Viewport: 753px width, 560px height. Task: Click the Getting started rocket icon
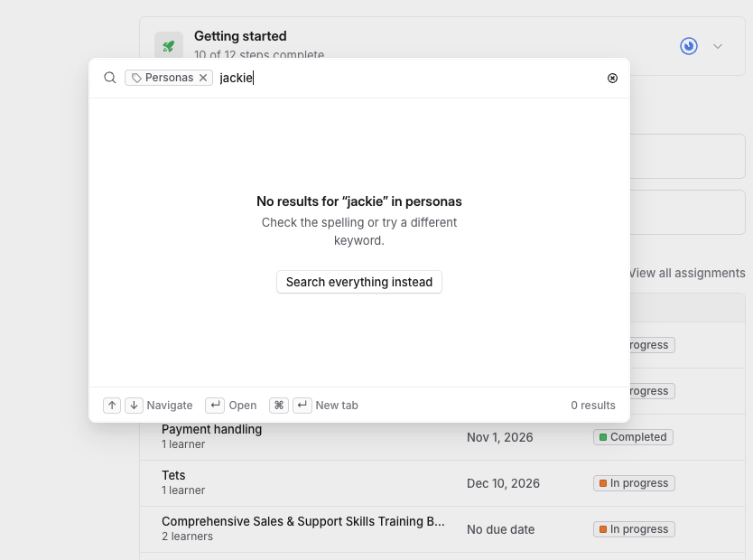[169, 46]
